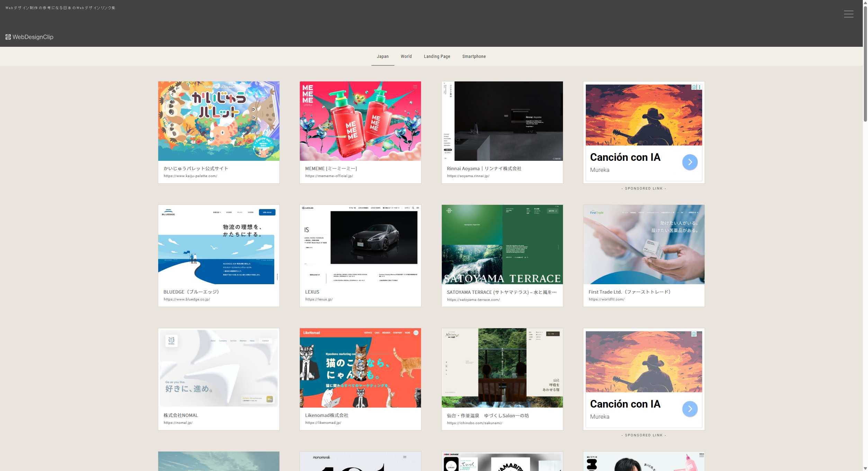This screenshot has width=868, height=471.
Task: Click the https://nomal.jp/ URL
Action: click(178, 423)
